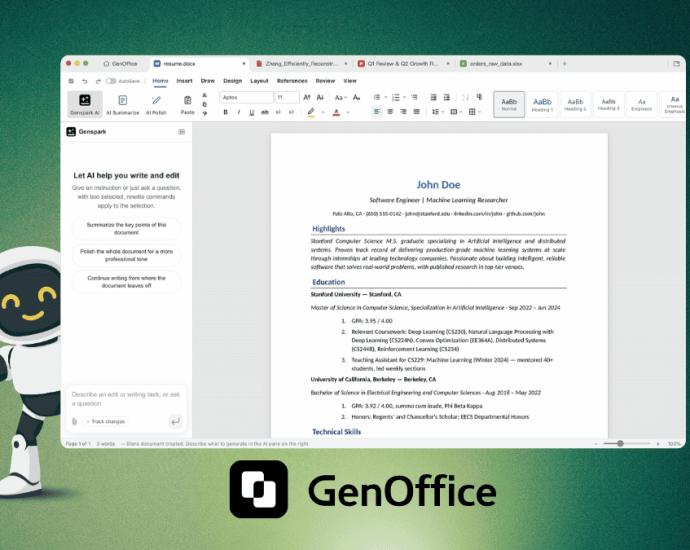This screenshot has width=690, height=550.
Task: Click the increase indent icon
Action: point(447,97)
